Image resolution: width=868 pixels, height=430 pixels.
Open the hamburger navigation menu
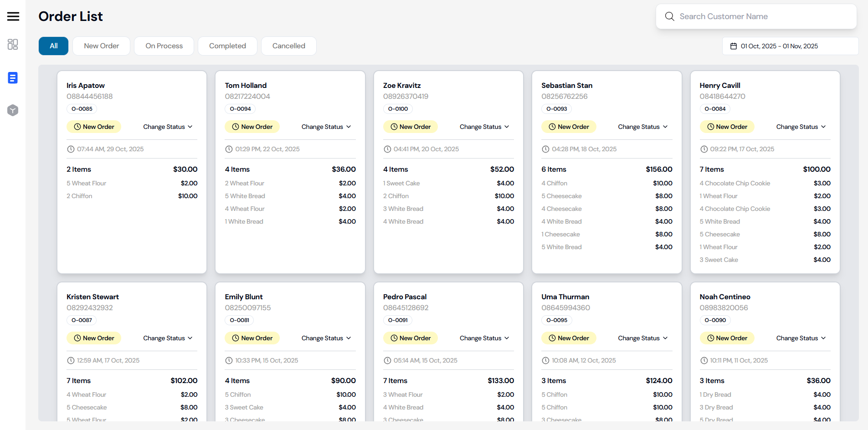[x=13, y=16]
